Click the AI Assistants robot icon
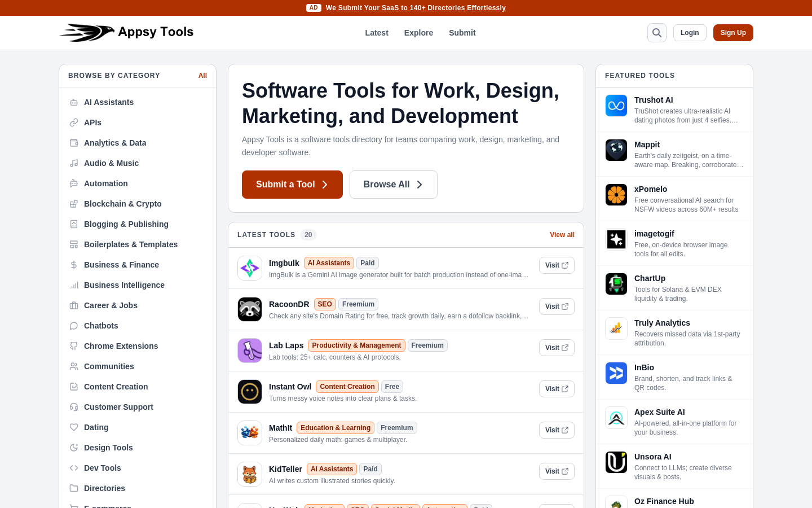Image resolution: width=812 pixels, height=508 pixels. (x=74, y=102)
